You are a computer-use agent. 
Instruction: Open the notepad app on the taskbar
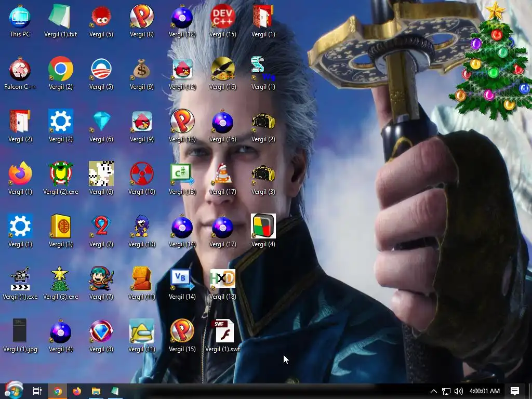115,391
